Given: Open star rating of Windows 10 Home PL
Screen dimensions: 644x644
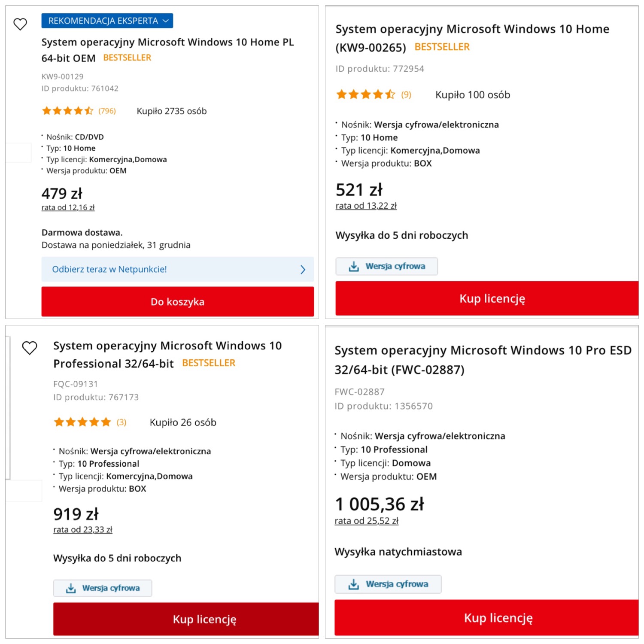Looking at the screenshot, I should [67, 111].
